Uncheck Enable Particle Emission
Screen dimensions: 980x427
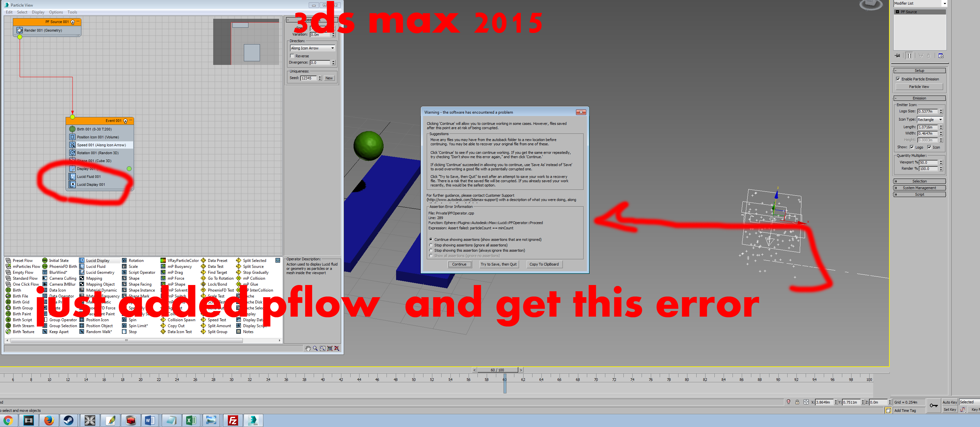(x=898, y=79)
